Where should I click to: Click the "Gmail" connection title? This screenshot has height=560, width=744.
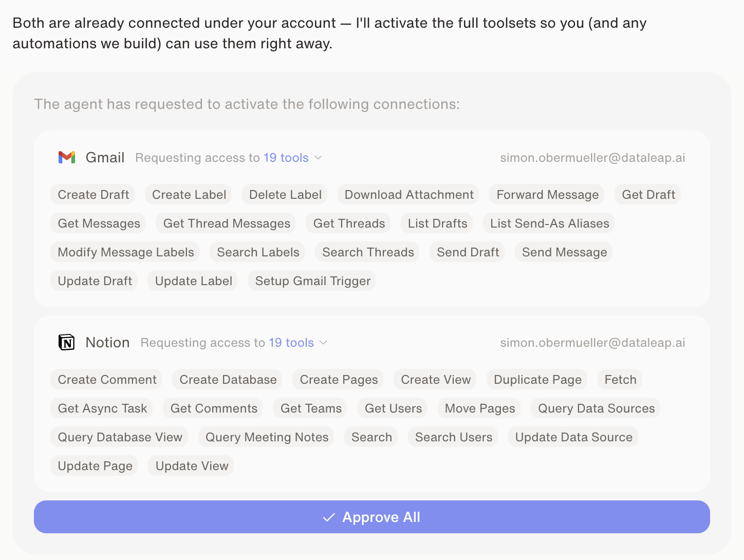coord(105,157)
